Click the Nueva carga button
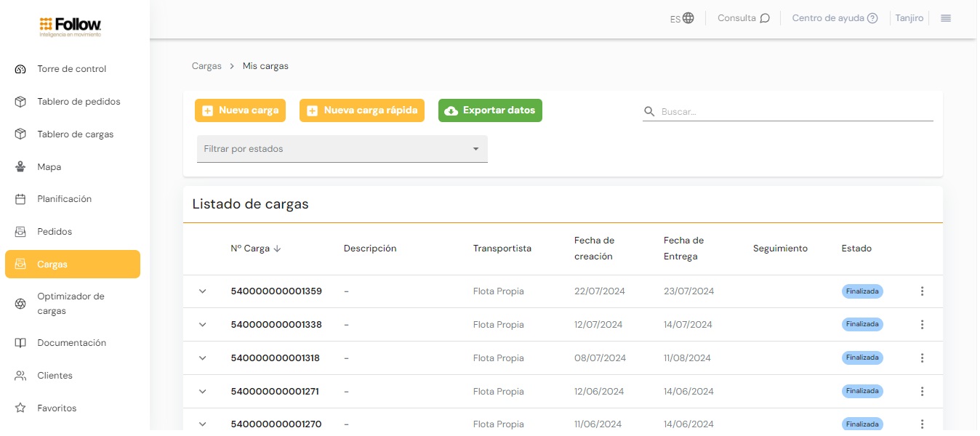 pyautogui.click(x=240, y=110)
